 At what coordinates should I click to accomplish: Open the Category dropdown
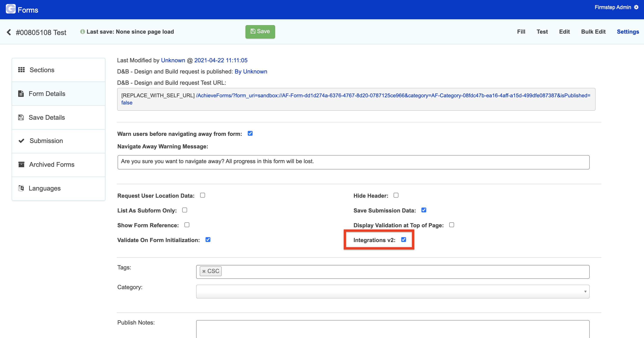(393, 292)
